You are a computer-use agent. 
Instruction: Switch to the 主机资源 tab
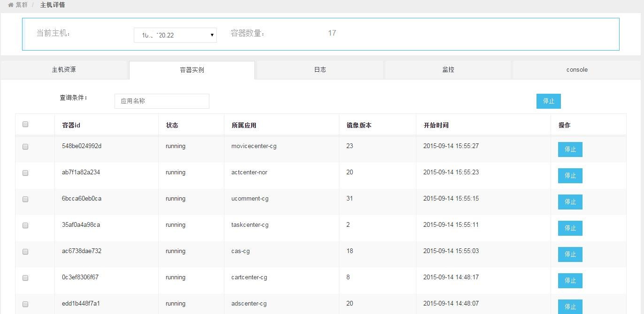point(64,69)
